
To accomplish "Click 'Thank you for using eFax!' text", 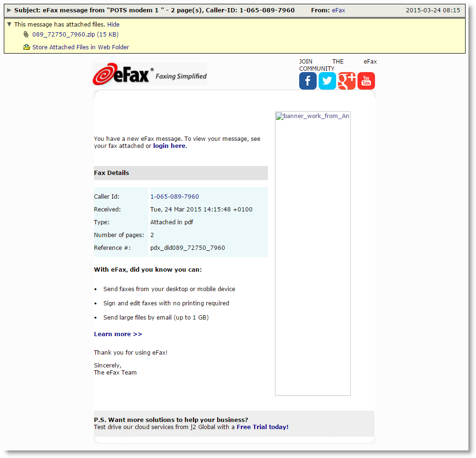I will (130, 352).
